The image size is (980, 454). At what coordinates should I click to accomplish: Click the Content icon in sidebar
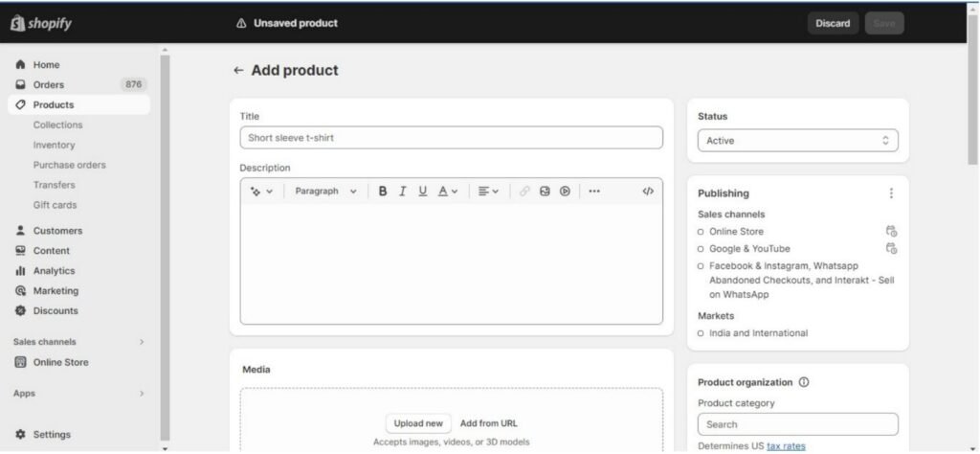click(x=21, y=250)
